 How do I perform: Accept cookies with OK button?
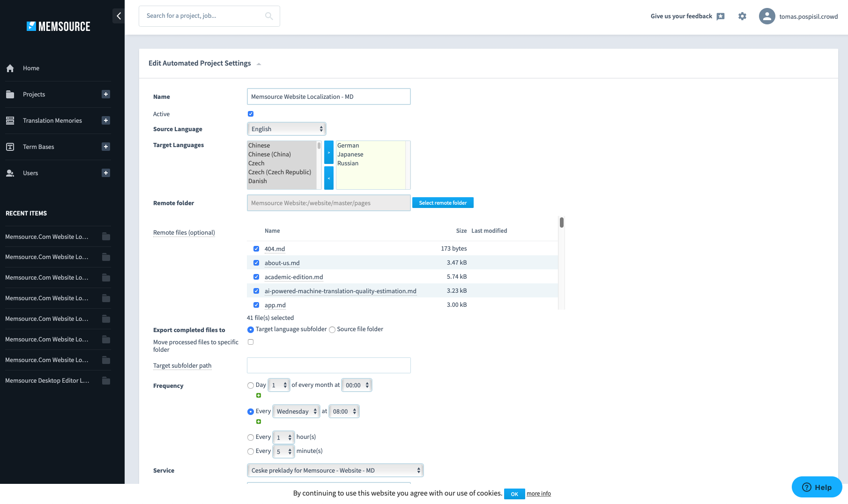click(x=514, y=494)
